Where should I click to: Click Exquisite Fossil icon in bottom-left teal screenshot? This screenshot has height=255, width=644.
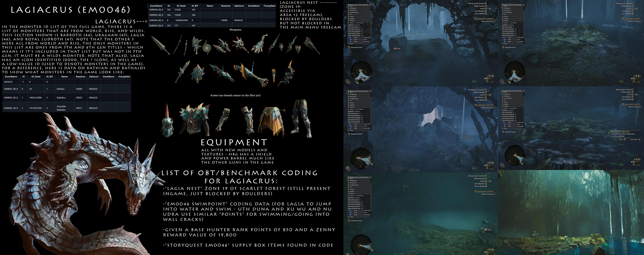pyautogui.click(x=349, y=220)
